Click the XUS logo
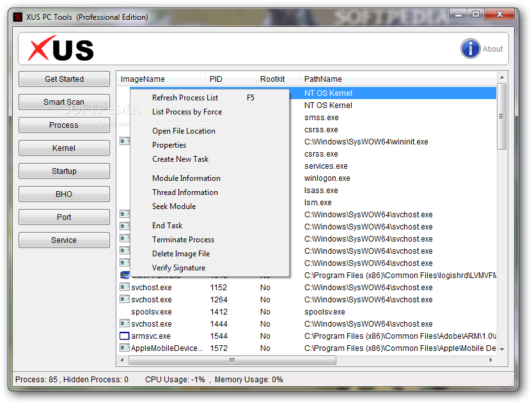The width and height of the screenshot is (532, 404). [x=61, y=49]
